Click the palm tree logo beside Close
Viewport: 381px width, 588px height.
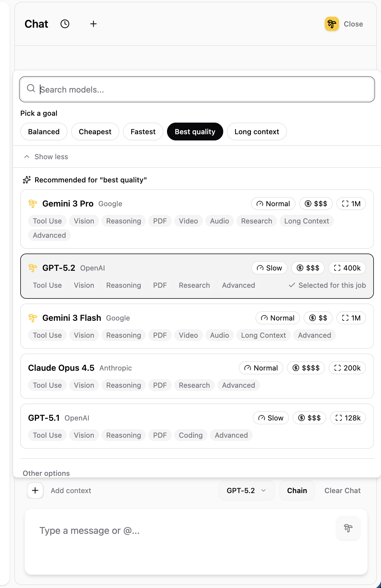click(332, 24)
